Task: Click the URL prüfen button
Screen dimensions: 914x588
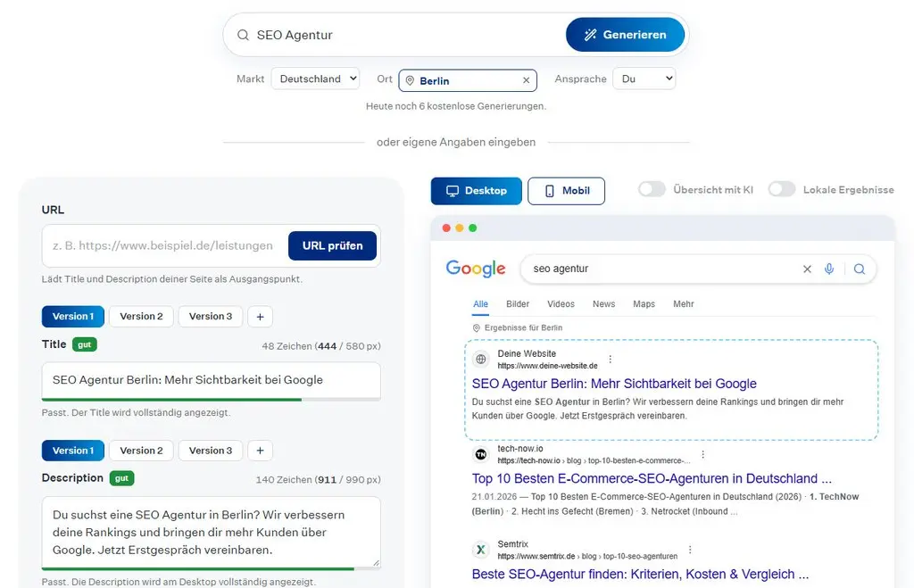Action: point(332,245)
